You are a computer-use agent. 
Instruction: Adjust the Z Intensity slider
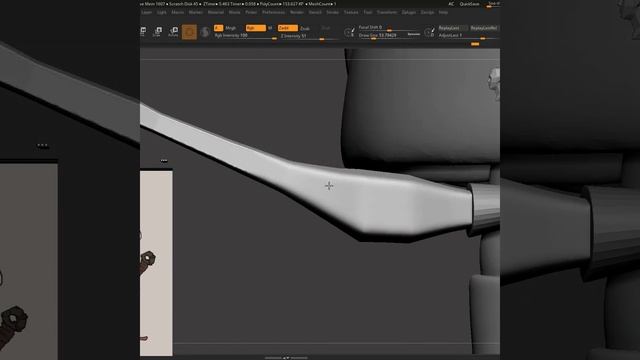pos(310,37)
